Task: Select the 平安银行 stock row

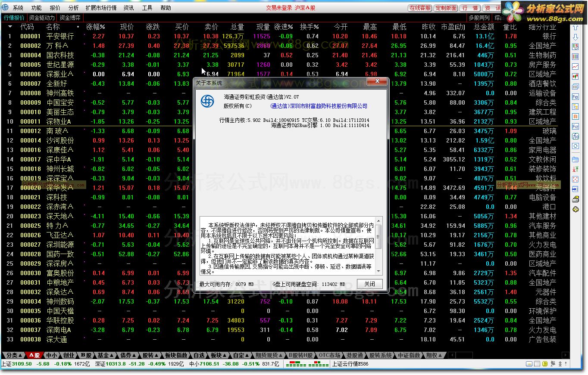Action: pyautogui.click(x=285, y=36)
